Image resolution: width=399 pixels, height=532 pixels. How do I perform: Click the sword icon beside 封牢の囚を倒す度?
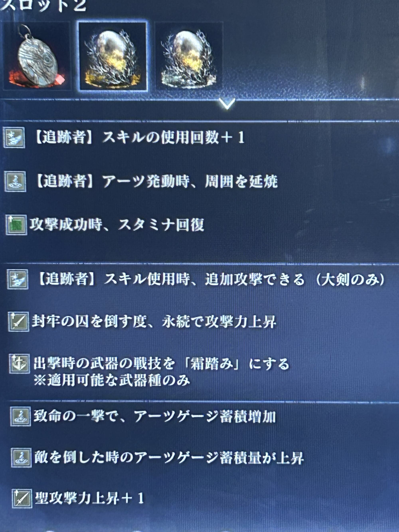point(19,322)
